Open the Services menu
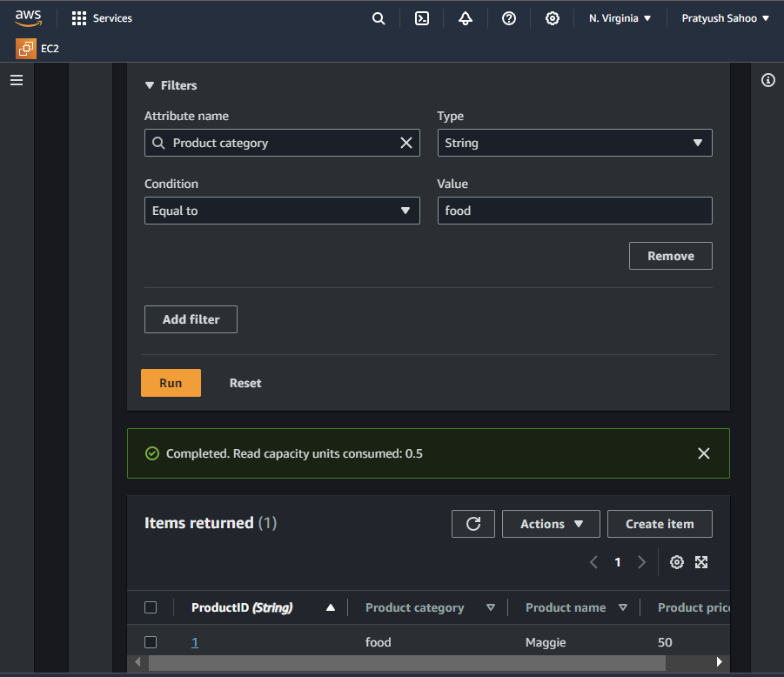784x677 pixels. pos(102,18)
